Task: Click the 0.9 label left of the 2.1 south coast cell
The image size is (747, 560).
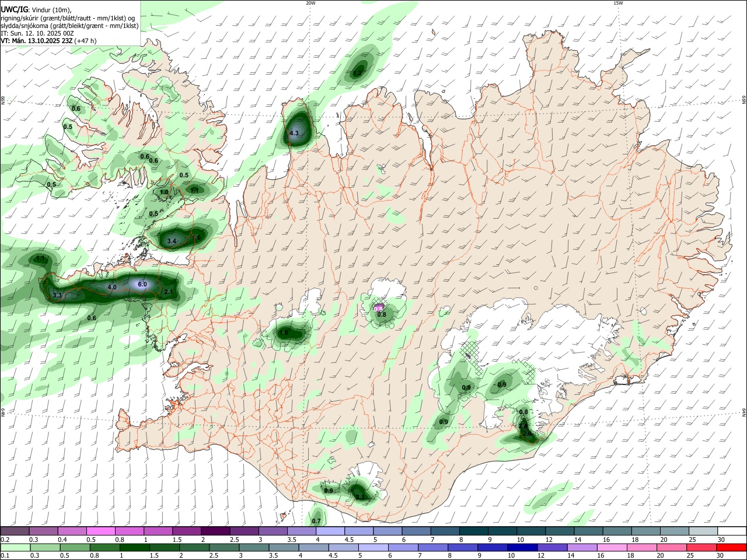Action: pos(329,491)
